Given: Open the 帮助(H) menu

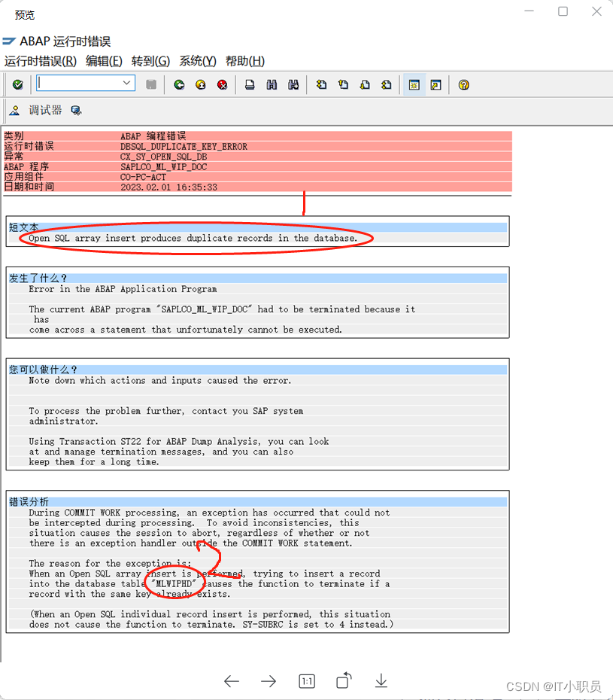Looking at the screenshot, I should coord(245,61).
